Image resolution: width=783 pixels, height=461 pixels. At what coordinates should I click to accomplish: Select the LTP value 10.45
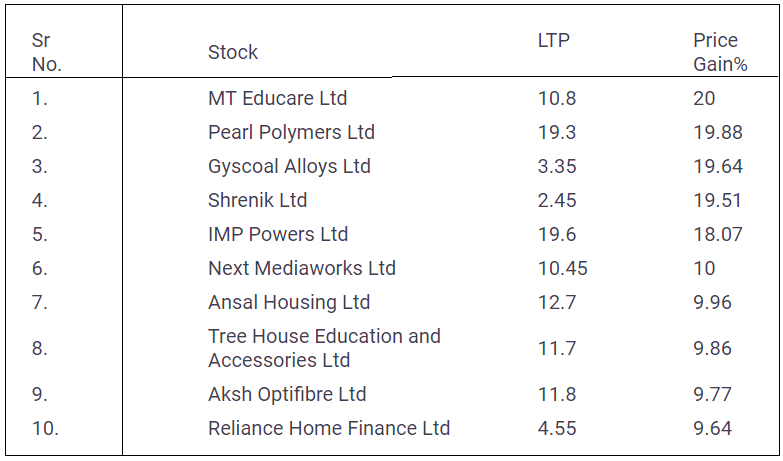[x=562, y=268]
